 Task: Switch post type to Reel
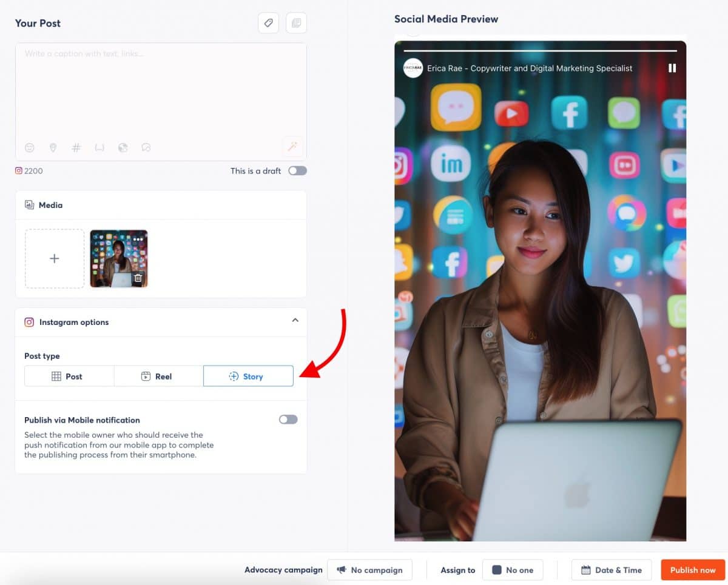[x=158, y=376]
